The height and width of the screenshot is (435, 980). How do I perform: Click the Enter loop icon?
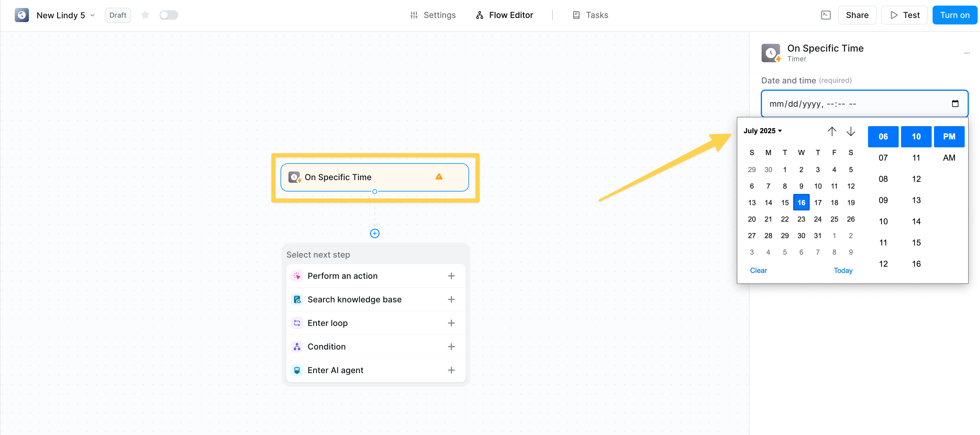(x=297, y=323)
